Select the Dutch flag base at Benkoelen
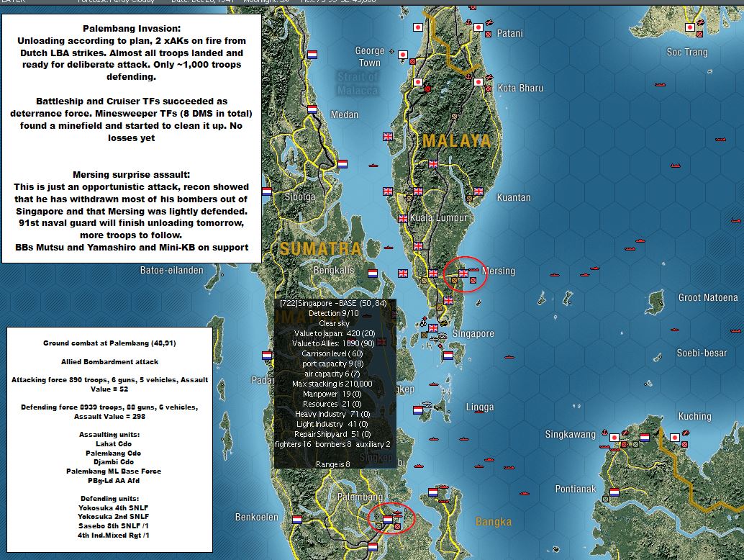The width and height of the screenshot is (744, 560). (x=297, y=520)
